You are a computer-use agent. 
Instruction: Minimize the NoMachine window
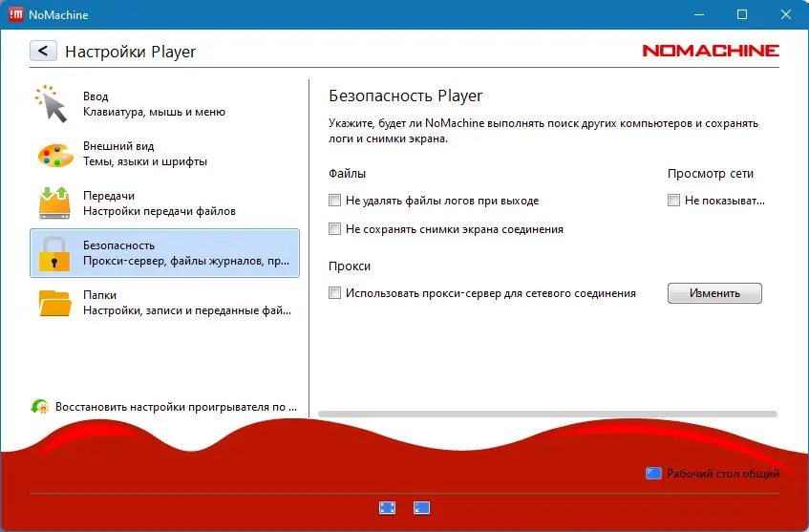(699, 14)
